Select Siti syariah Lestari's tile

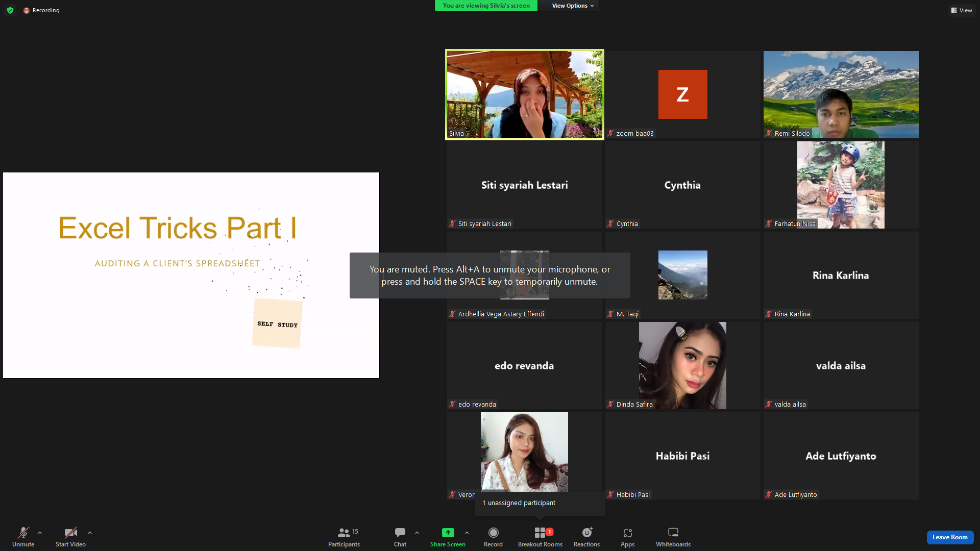coord(525,185)
